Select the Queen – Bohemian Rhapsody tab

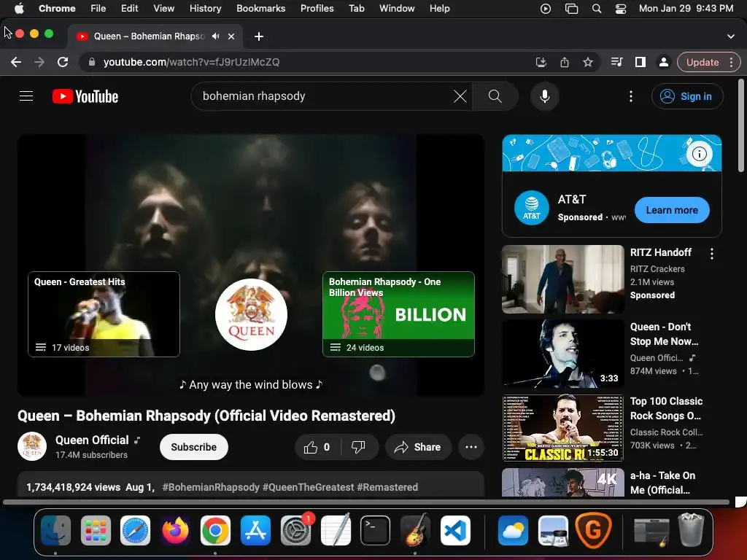pyautogui.click(x=149, y=36)
